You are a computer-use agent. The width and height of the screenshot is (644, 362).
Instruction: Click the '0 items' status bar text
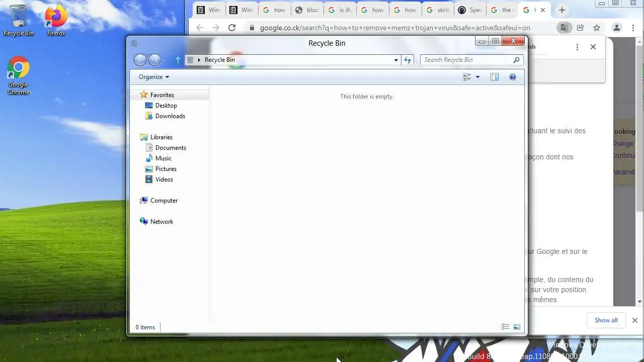145,327
